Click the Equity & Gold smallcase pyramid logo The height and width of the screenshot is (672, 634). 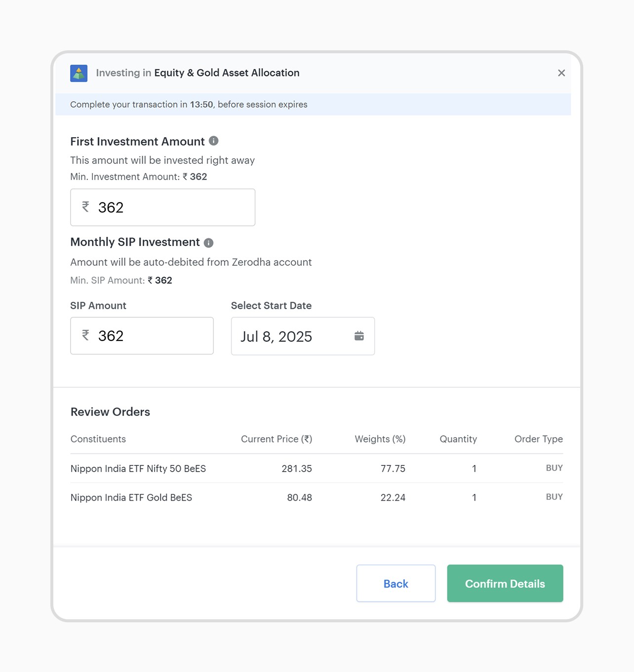pyautogui.click(x=79, y=73)
